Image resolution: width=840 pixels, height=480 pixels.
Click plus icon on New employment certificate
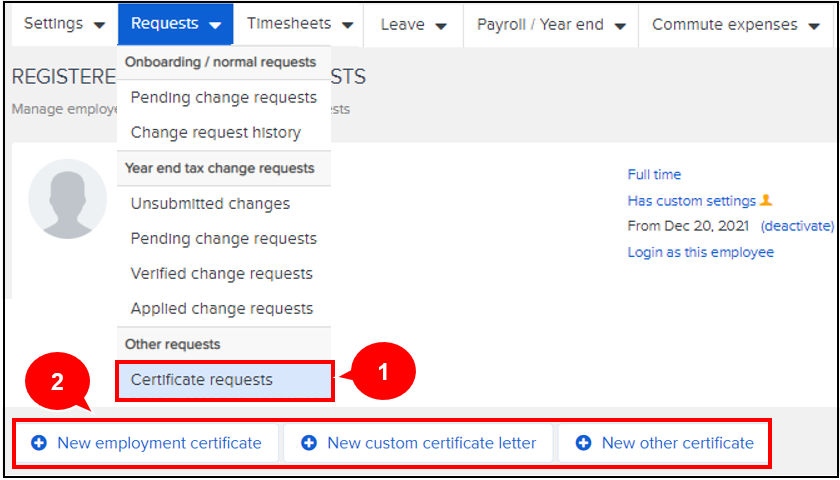39,443
